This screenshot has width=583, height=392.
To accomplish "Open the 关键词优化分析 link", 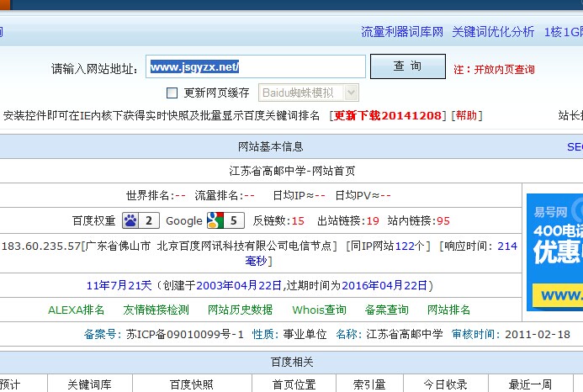I will (x=493, y=32).
